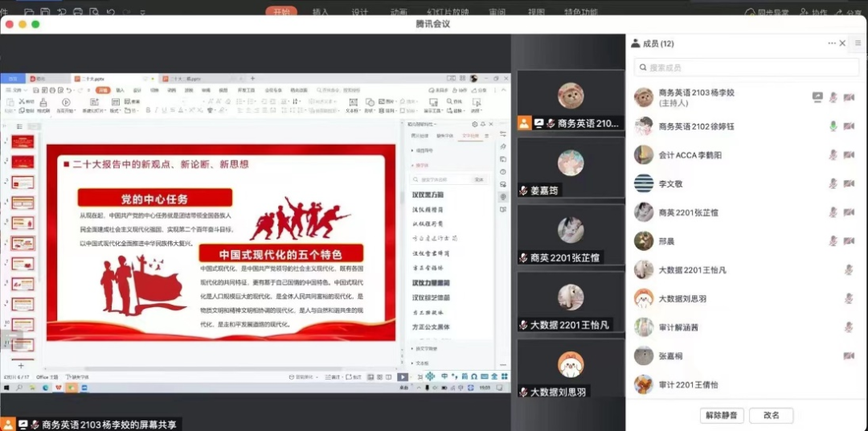Image resolution: width=868 pixels, height=431 pixels.
Task: Toggle camera icon for 会计 ACCA 李鹤阳
Action: click(x=849, y=155)
